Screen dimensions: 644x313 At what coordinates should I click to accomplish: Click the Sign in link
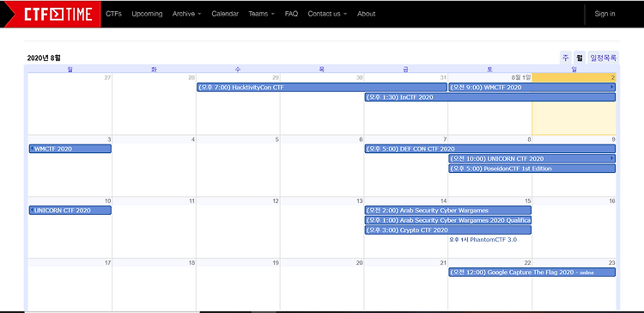coord(605,14)
